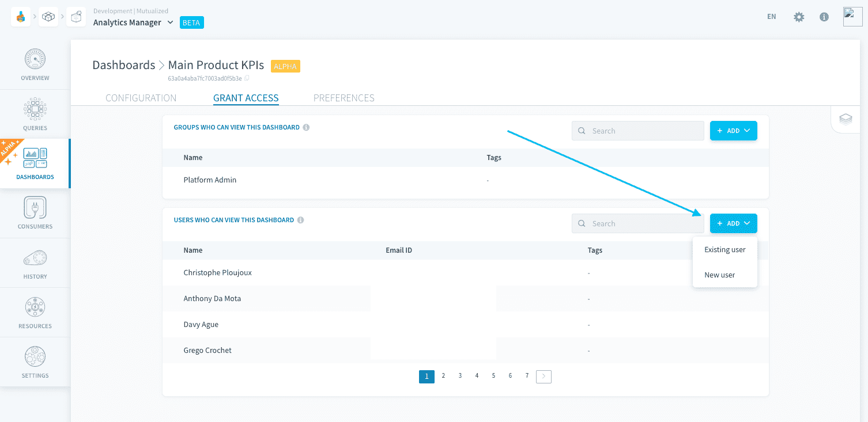Open the Overview section in sidebar
Viewport: 868px width, 422px height.
point(35,65)
